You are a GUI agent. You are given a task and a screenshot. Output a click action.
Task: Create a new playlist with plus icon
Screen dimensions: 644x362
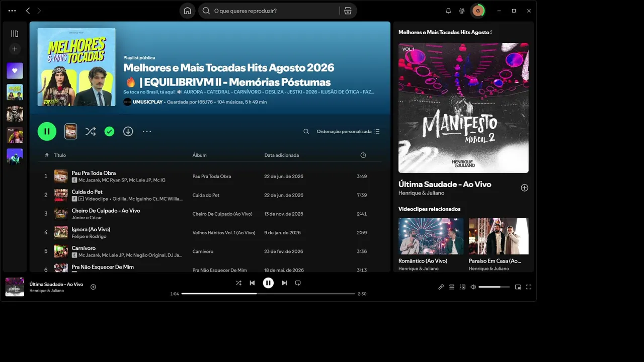15,49
